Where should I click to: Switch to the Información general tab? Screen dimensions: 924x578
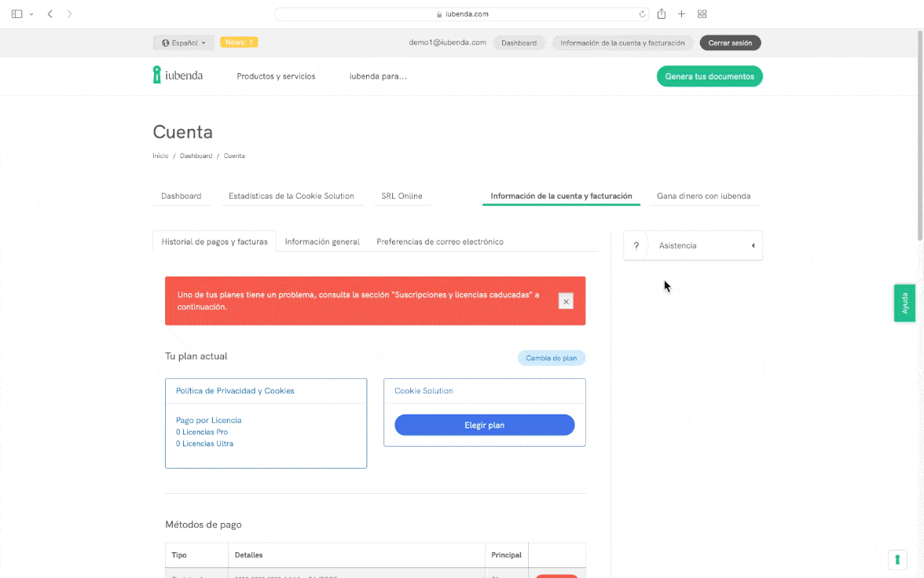pos(322,241)
